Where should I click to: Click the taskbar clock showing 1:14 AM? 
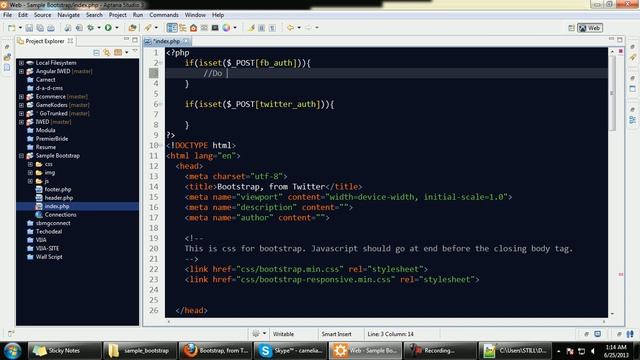616,351
